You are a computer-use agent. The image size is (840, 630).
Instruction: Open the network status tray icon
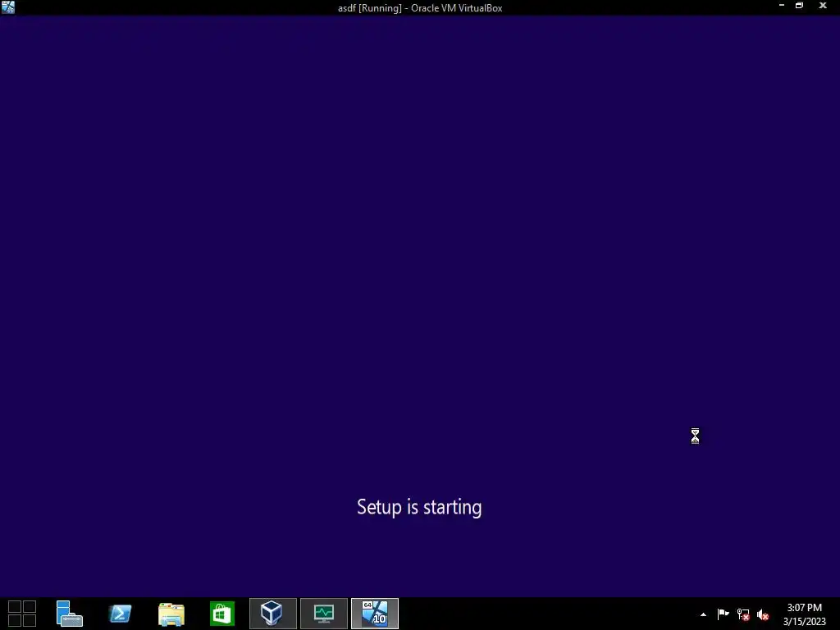pyautogui.click(x=743, y=614)
